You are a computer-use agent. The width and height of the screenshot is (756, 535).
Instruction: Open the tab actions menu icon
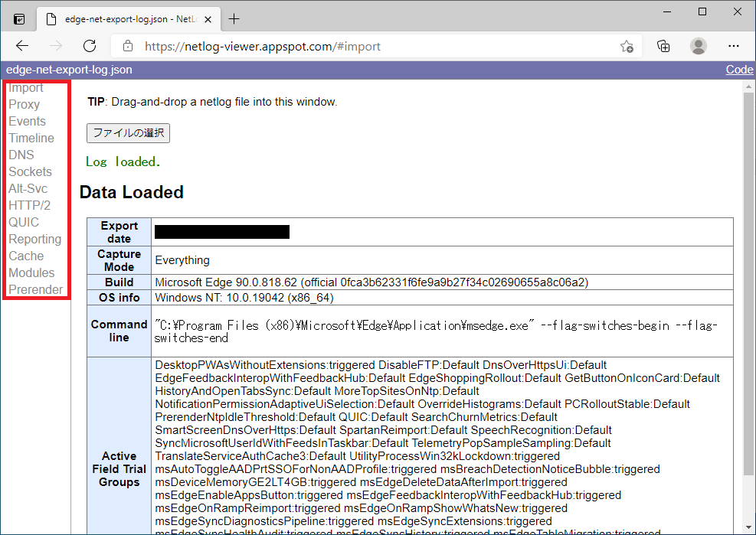(x=19, y=19)
